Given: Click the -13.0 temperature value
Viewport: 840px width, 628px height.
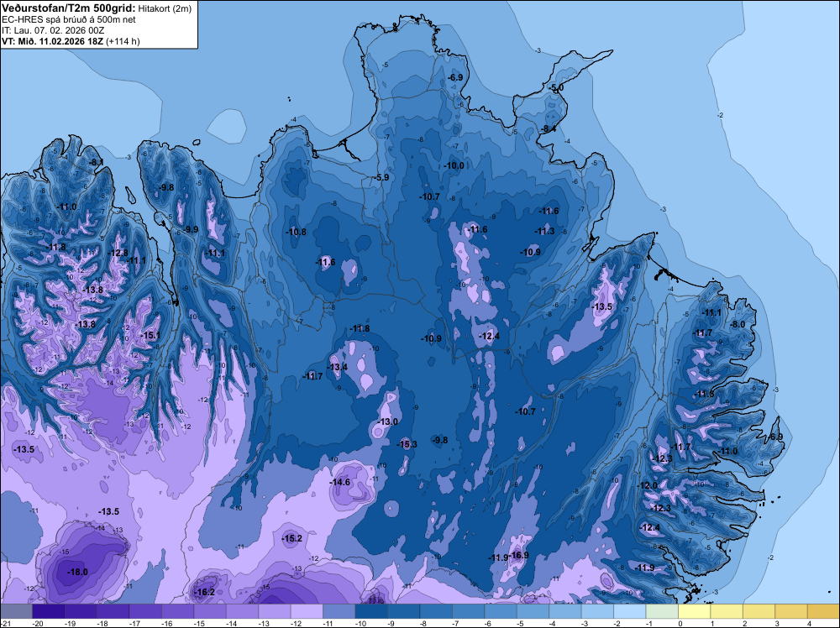Looking at the screenshot, I should [388, 421].
